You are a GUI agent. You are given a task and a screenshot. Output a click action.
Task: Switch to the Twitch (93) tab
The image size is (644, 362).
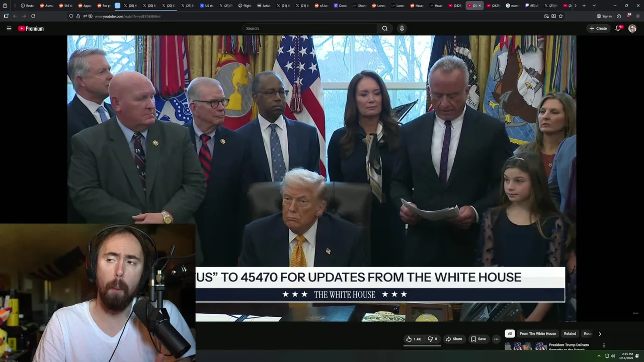tap(531, 6)
